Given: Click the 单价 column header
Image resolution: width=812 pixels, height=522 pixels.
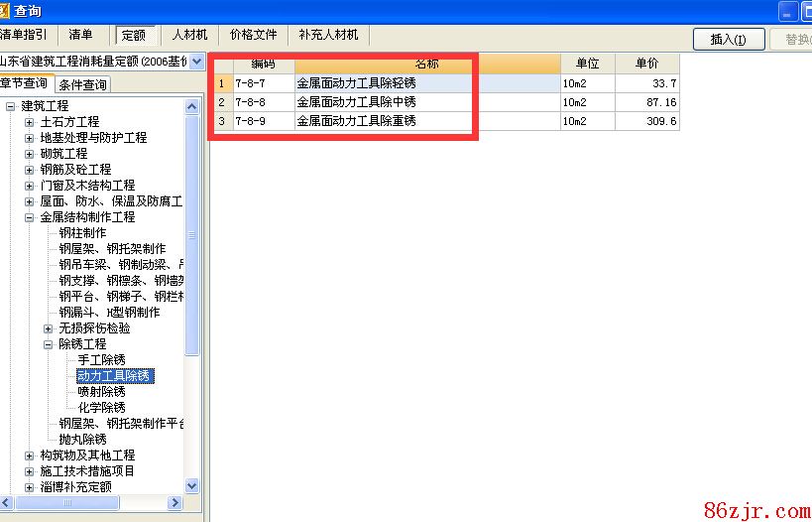Looking at the screenshot, I should (646, 64).
